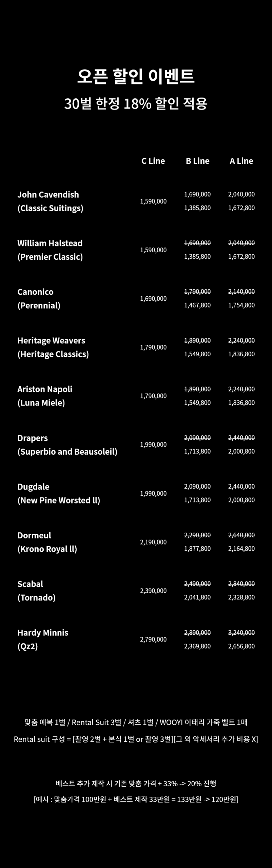Click Hardy Minnis C Line price 2,790,000
The height and width of the screenshot is (868, 272).
point(153,639)
